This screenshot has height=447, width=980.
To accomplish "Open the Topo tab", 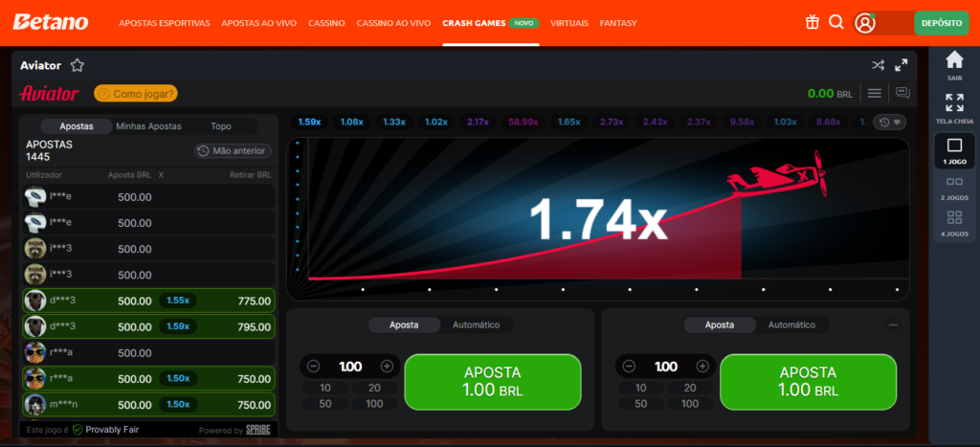I will [221, 126].
